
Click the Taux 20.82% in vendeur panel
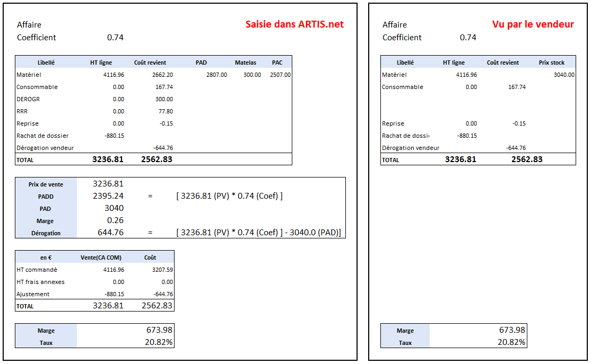click(x=511, y=342)
